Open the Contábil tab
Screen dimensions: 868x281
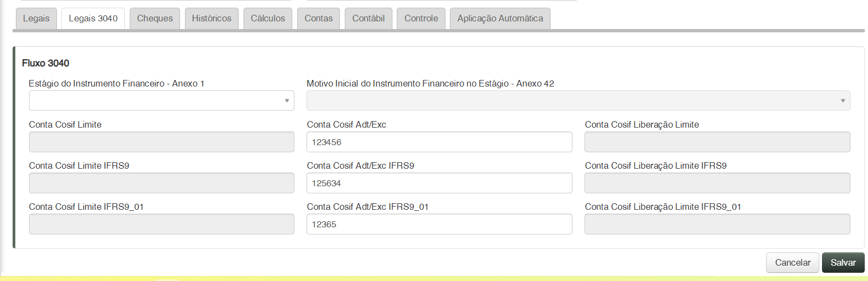[368, 18]
